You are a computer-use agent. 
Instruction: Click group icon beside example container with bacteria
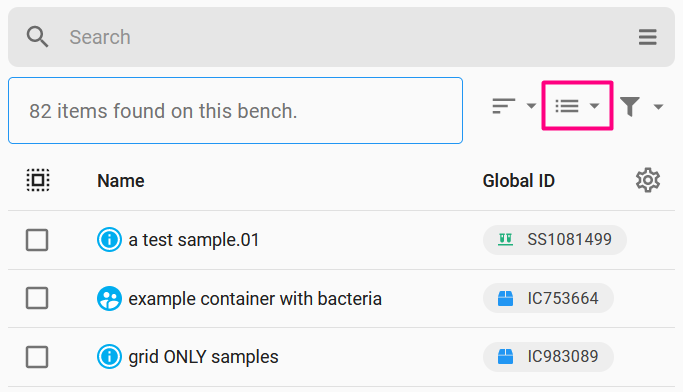point(109,298)
